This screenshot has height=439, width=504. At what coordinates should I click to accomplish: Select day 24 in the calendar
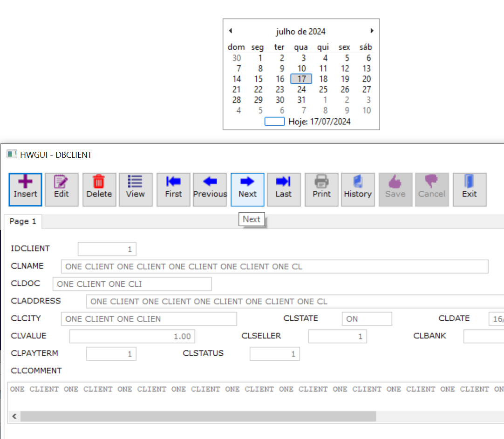pos(301,89)
